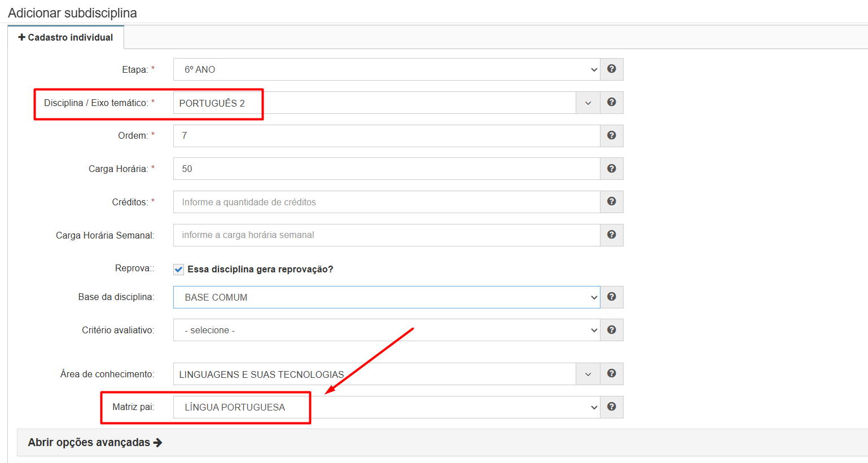This screenshot has height=463, width=868.
Task: Click help icon next to Critério avaliativo
Action: [x=611, y=330]
